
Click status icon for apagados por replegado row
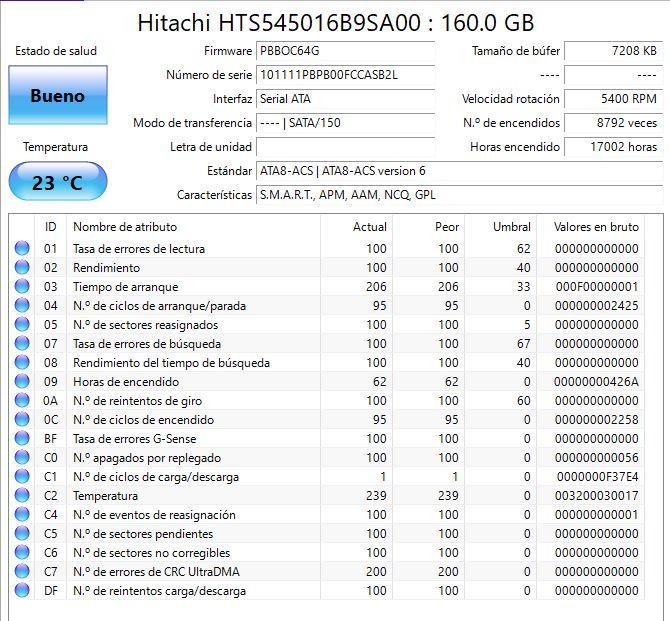(x=22, y=458)
